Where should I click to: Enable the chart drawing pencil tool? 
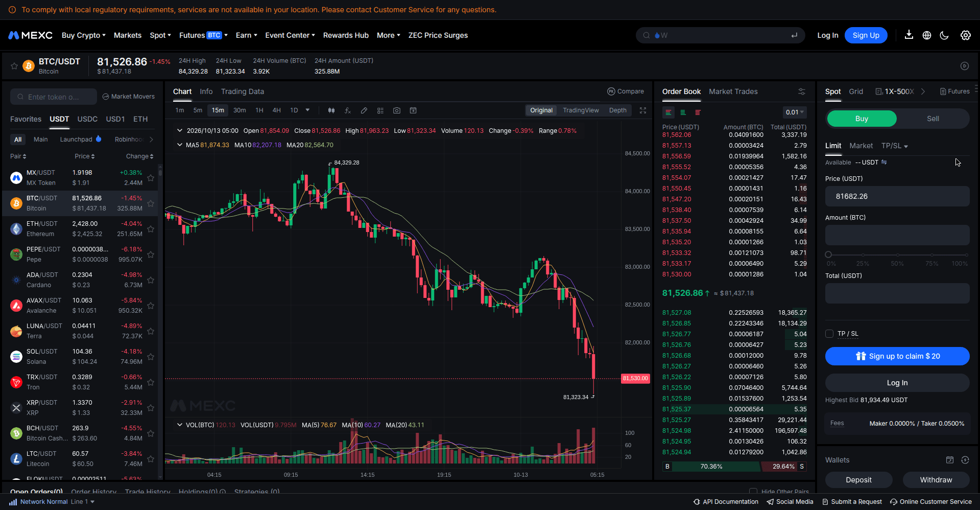pos(364,110)
